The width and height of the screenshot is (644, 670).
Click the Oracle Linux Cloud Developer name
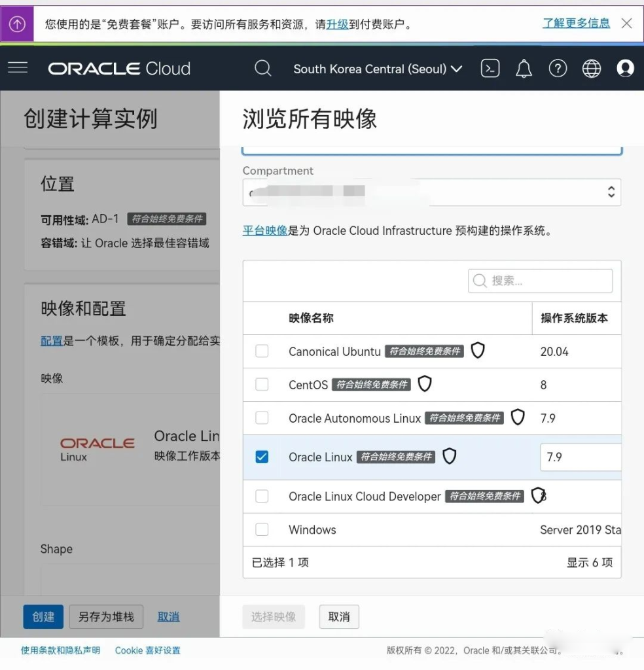[365, 496]
